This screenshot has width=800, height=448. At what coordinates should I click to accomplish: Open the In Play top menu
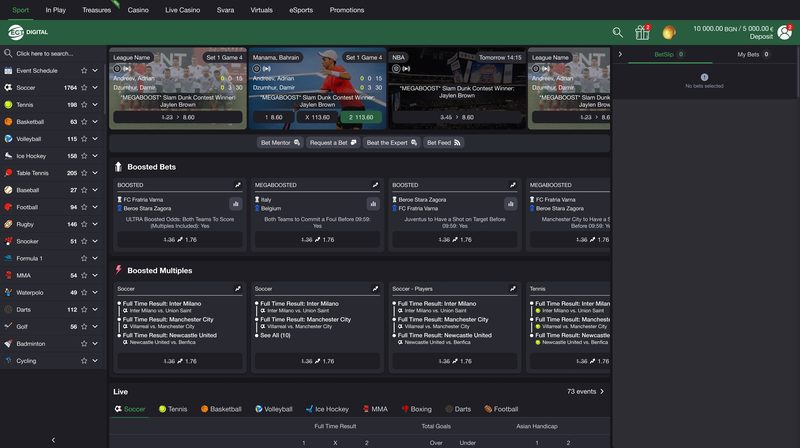coord(56,10)
